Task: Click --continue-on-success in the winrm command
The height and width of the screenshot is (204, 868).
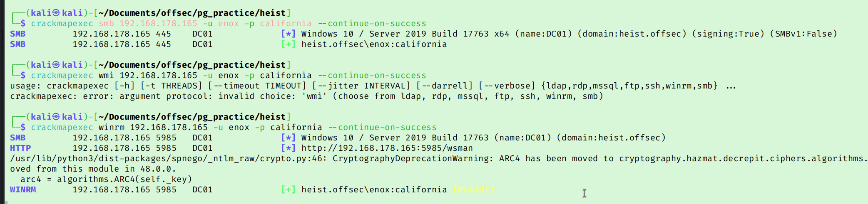Action: [382, 127]
